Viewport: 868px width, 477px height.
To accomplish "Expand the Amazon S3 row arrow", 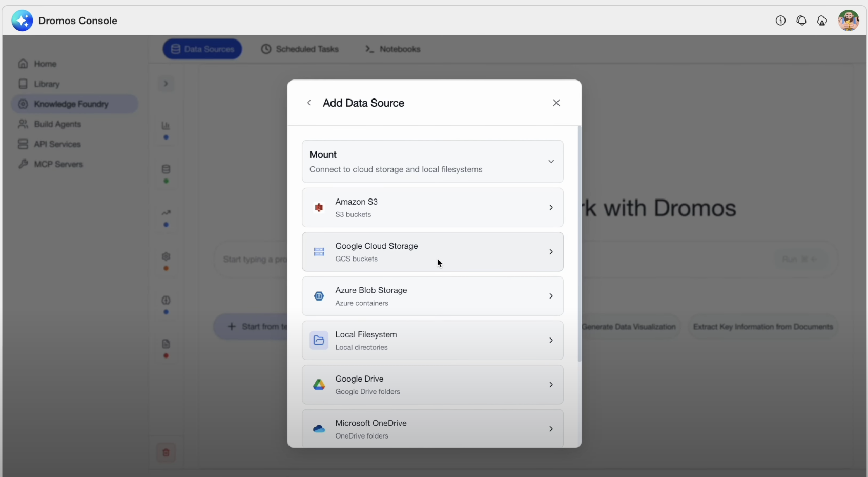I will pyautogui.click(x=551, y=208).
